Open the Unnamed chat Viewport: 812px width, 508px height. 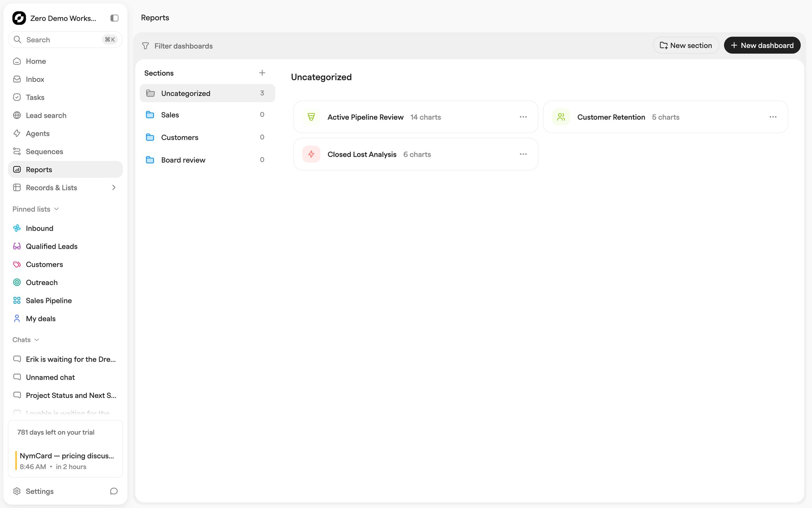(x=65, y=377)
